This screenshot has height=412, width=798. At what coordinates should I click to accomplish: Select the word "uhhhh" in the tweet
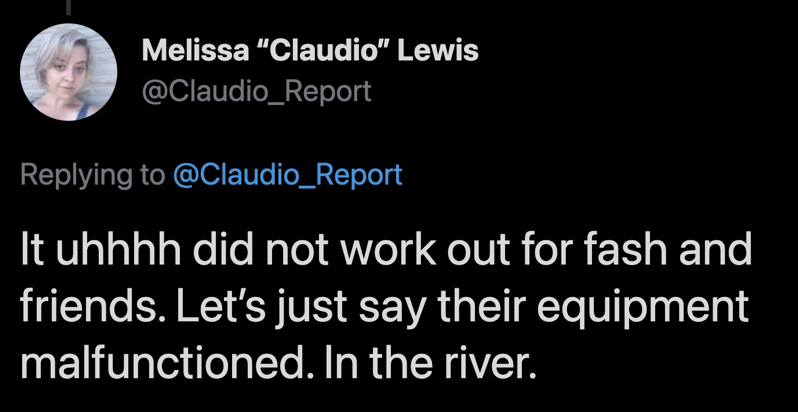point(119,250)
